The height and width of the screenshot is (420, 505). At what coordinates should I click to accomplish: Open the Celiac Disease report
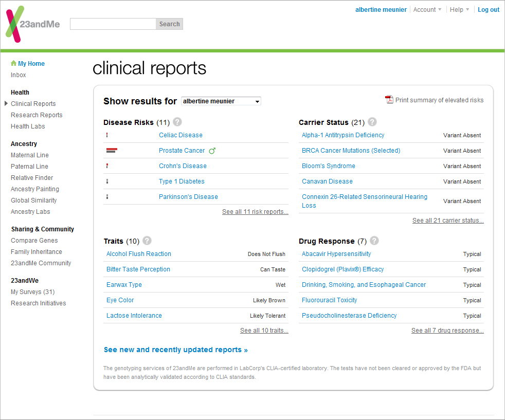pos(181,135)
